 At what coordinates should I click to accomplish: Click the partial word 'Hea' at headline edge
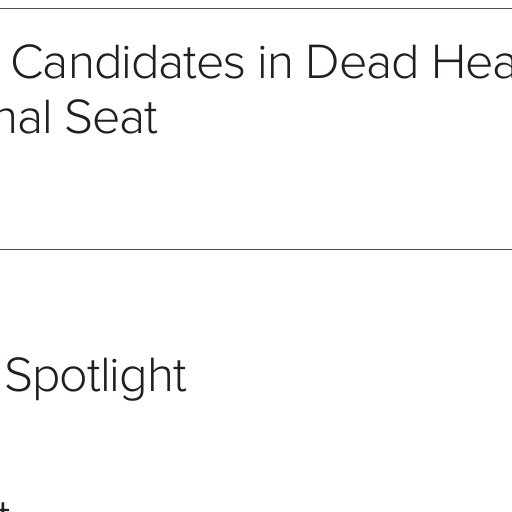pyautogui.click(x=473, y=62)
